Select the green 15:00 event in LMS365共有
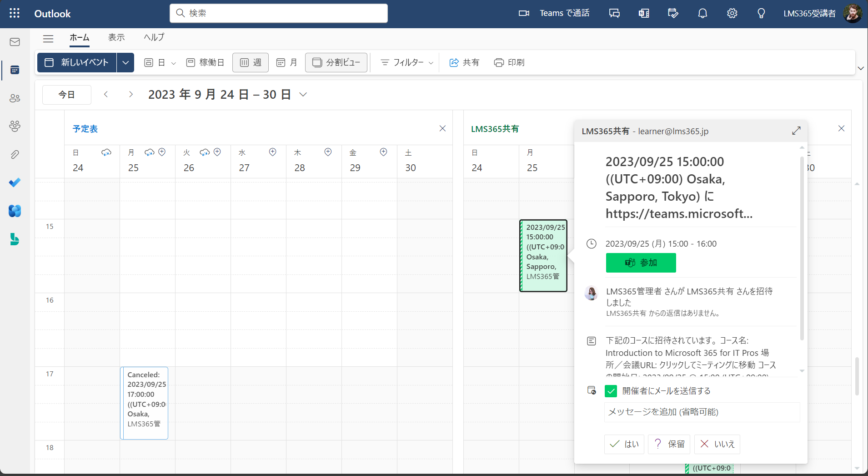 coord(544,256)
